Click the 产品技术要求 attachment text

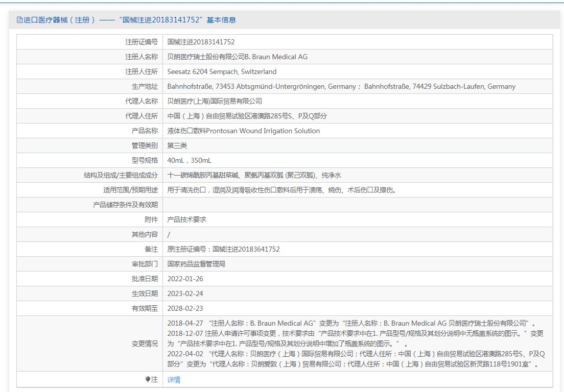click(x=187, y=219)
